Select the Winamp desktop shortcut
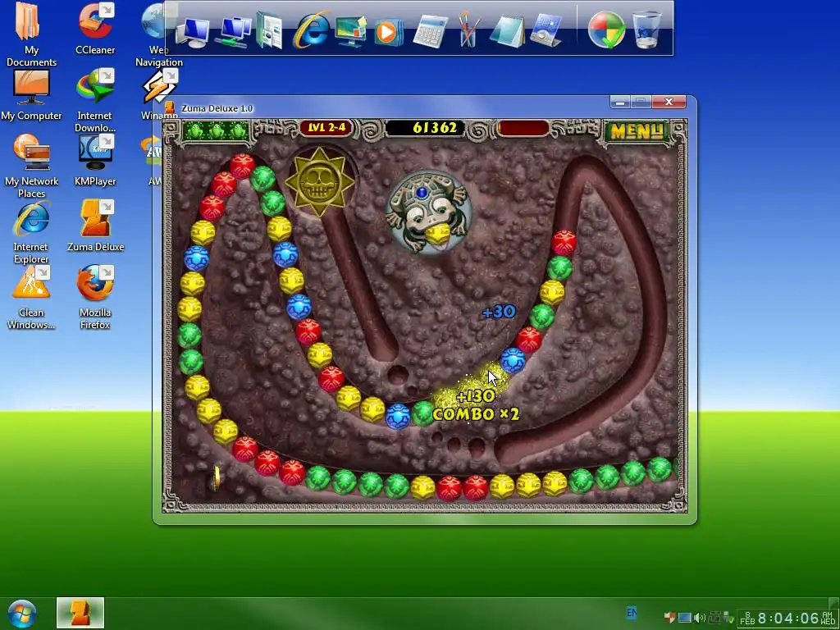Image resolution: width=840 pixels, height=630 pixels. 159,95
